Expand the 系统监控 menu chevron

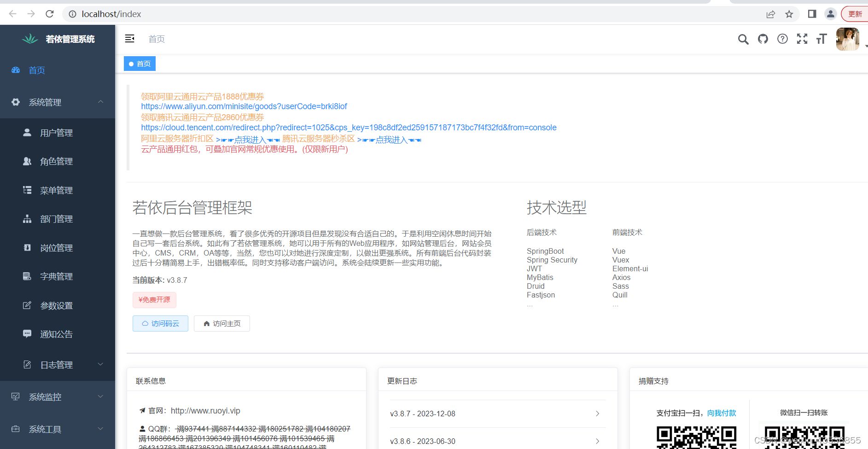pos(100,397)
